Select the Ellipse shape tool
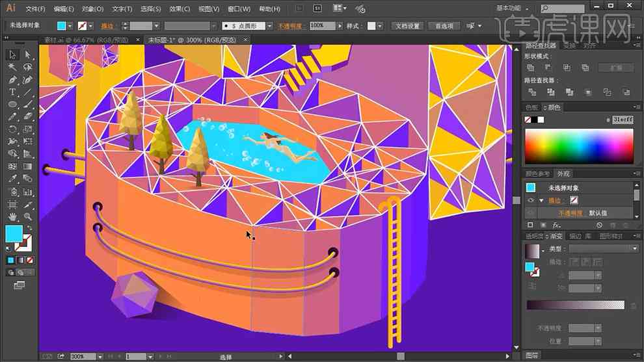The image size is (644, 362). [x=12, y=104]
